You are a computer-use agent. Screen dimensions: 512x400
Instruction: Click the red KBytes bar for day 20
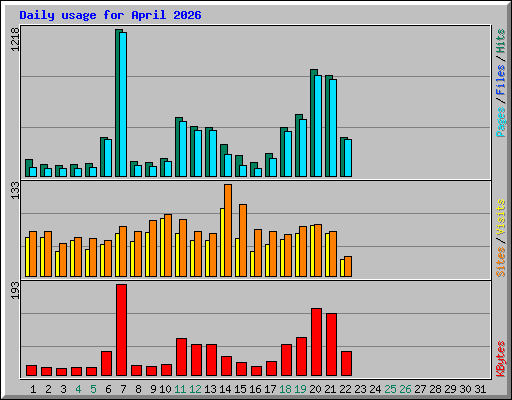point(316,342)
